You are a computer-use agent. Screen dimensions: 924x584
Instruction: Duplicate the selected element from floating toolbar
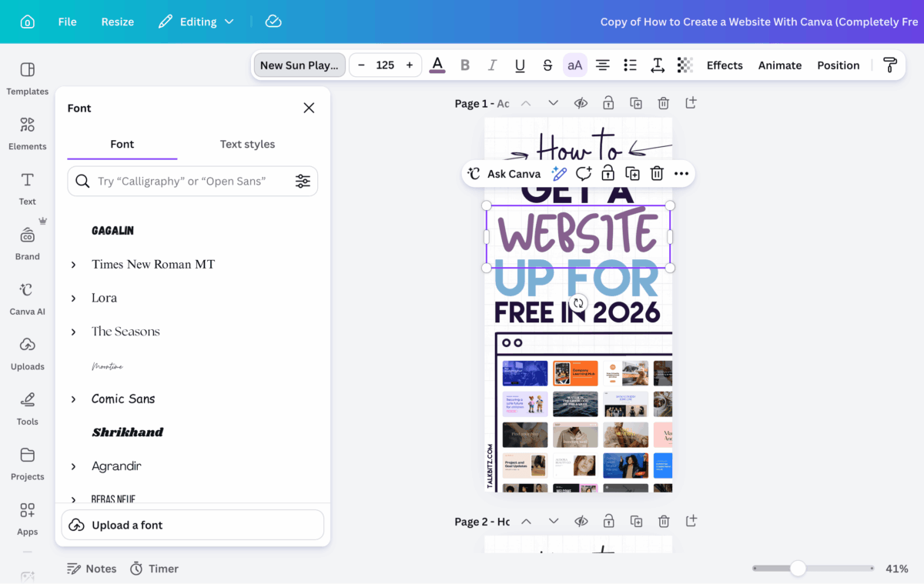click(632, 174)
